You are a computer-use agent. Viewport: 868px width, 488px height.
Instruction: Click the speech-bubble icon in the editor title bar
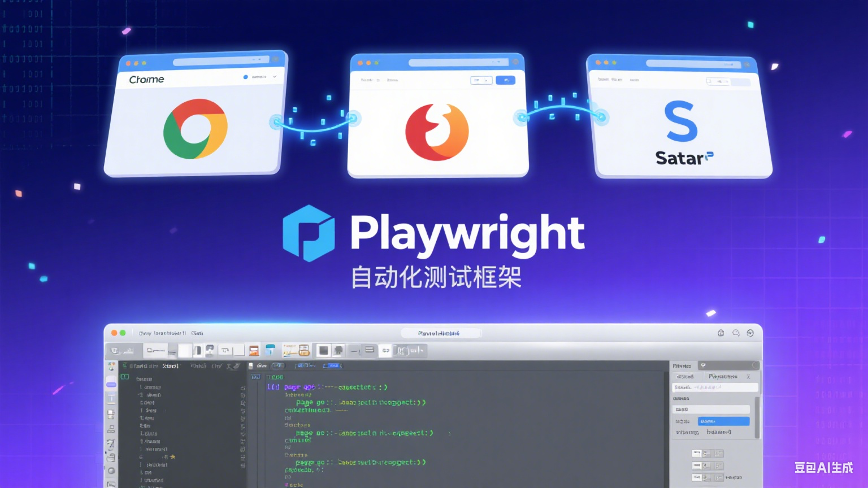tap(736, 333)
